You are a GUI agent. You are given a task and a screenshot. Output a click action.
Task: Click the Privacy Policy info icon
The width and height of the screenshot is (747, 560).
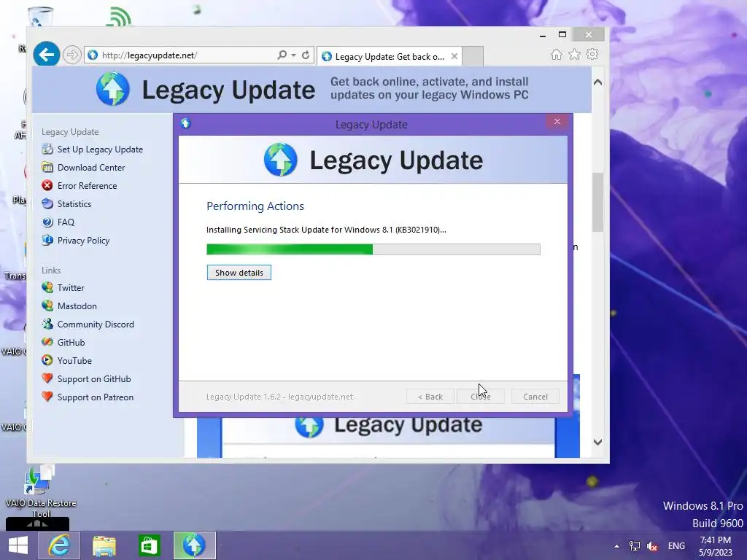[47, 240]
